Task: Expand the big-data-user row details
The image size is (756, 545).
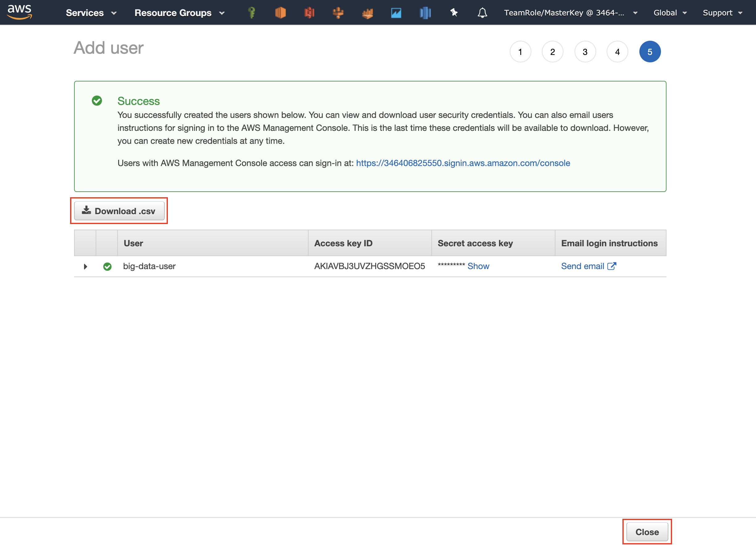Action: [x=85, y=266]
